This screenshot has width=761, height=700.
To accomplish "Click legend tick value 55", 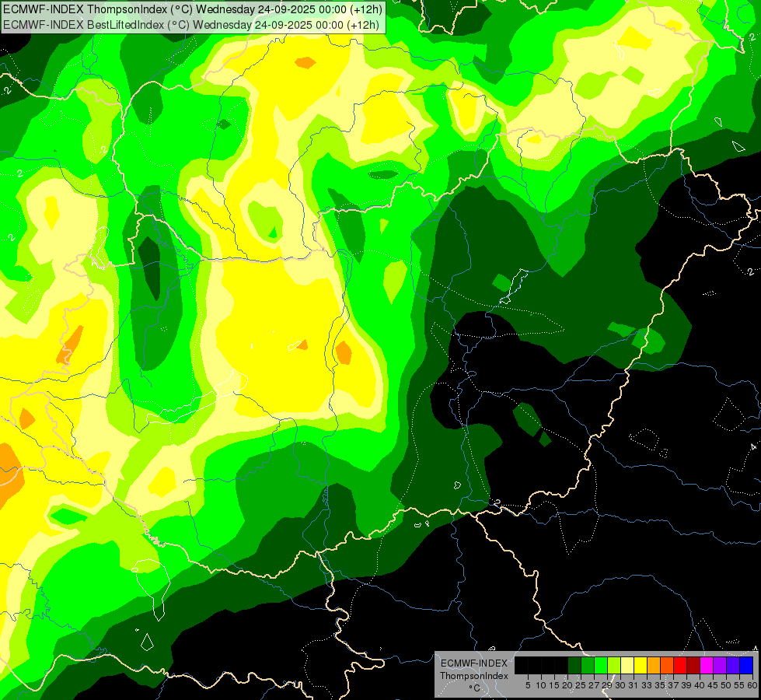I will click(740, 685).
